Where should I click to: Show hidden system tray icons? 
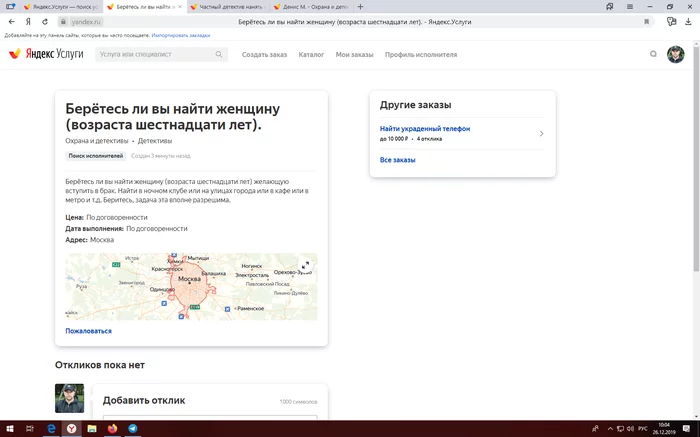(x=610, y=429)
